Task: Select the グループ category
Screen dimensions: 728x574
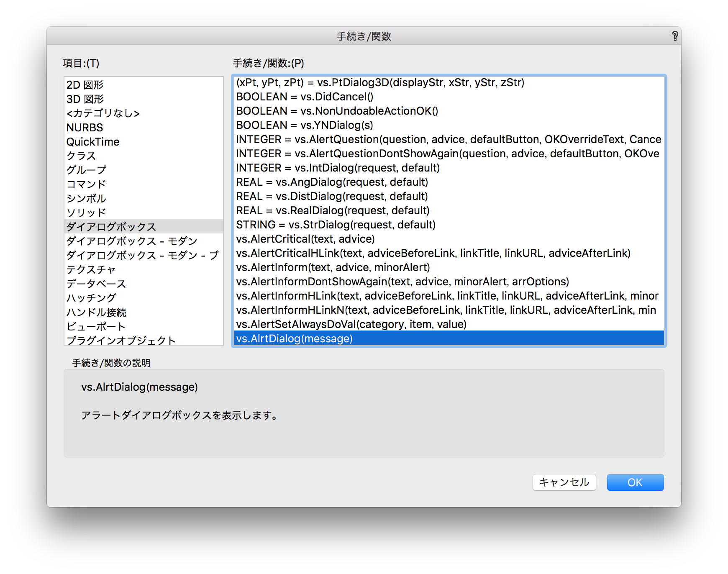Action: (144, 170)
